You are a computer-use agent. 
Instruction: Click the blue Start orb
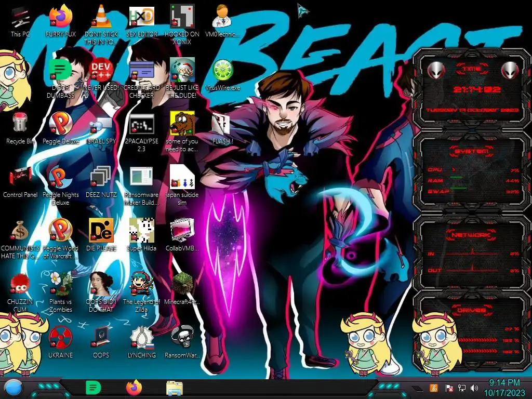[14, 389]
